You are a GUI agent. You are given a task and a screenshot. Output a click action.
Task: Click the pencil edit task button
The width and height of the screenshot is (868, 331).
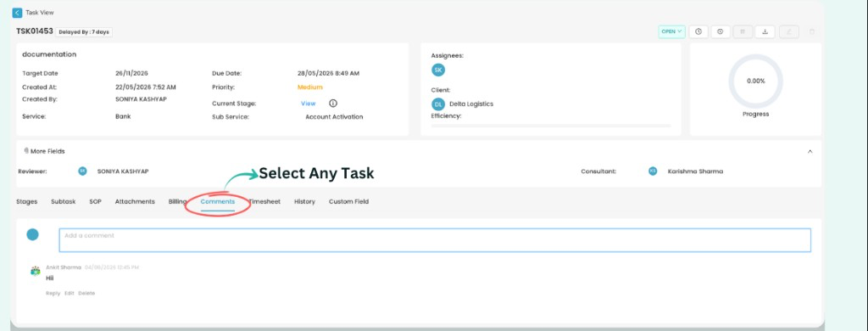tap(789, 31)
